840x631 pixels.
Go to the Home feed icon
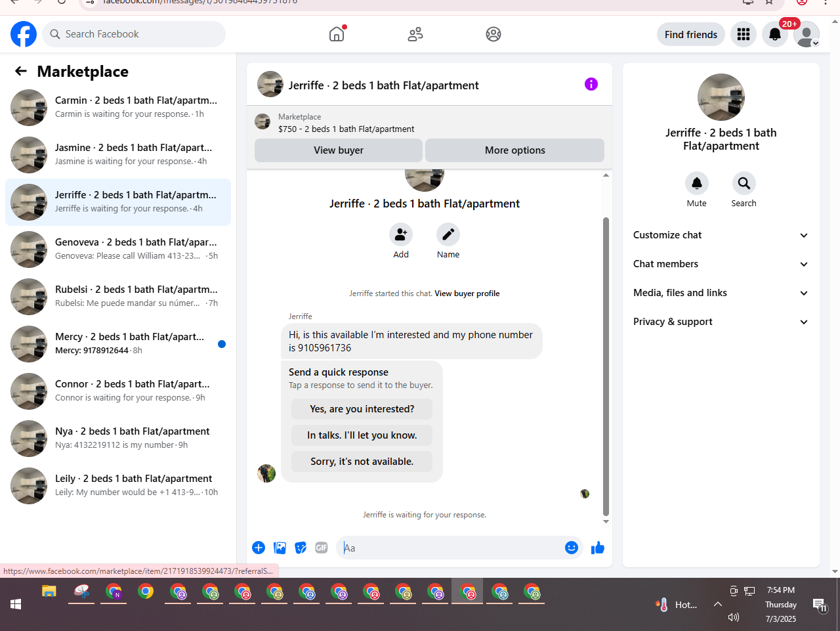tap(337, 34)
